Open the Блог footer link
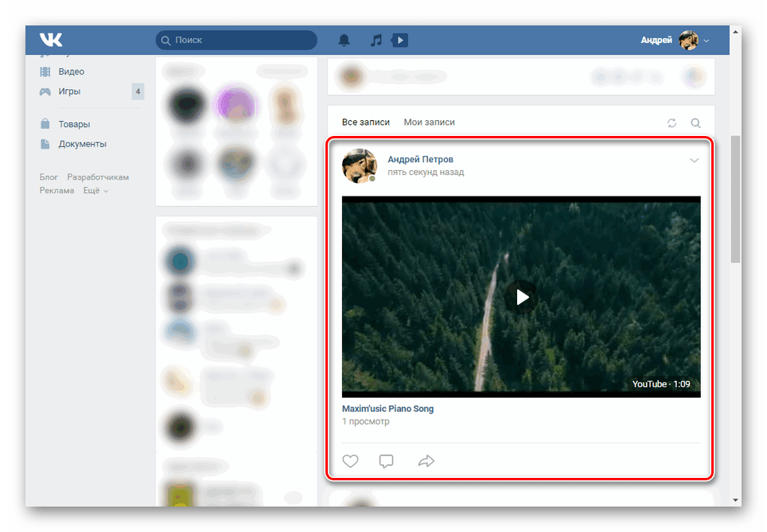This screenshot has width=767, height=532. point(49,177)
